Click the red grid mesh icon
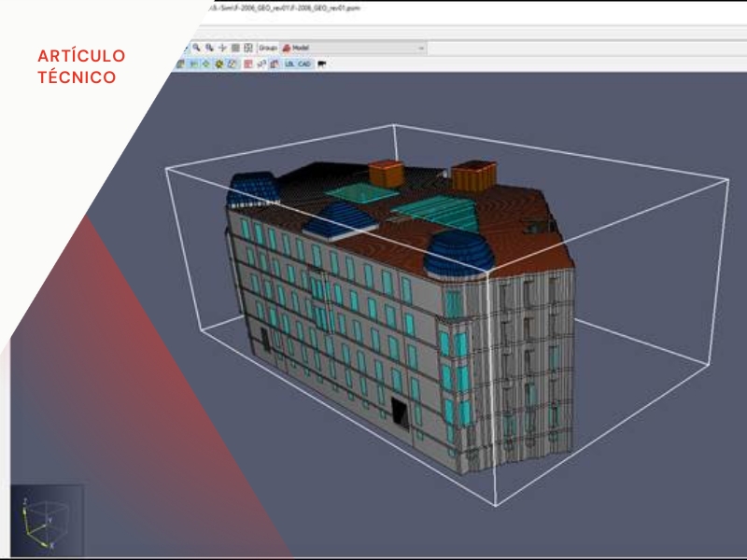747x560 pixels. point(247,64)
